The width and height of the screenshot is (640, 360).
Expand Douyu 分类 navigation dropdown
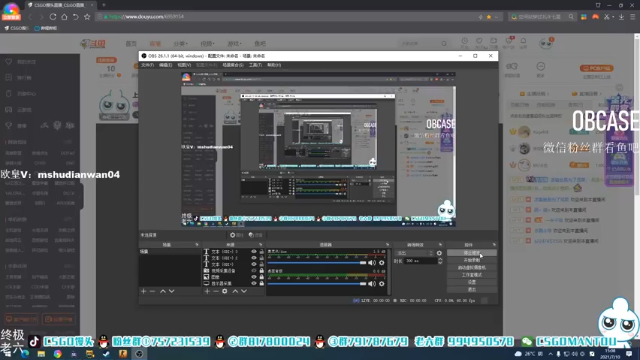(180, 44)
